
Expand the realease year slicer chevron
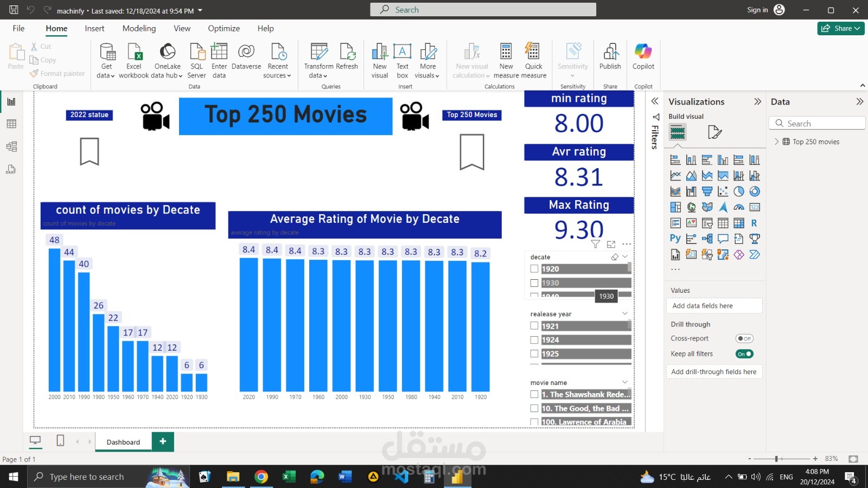click(625, 313)
